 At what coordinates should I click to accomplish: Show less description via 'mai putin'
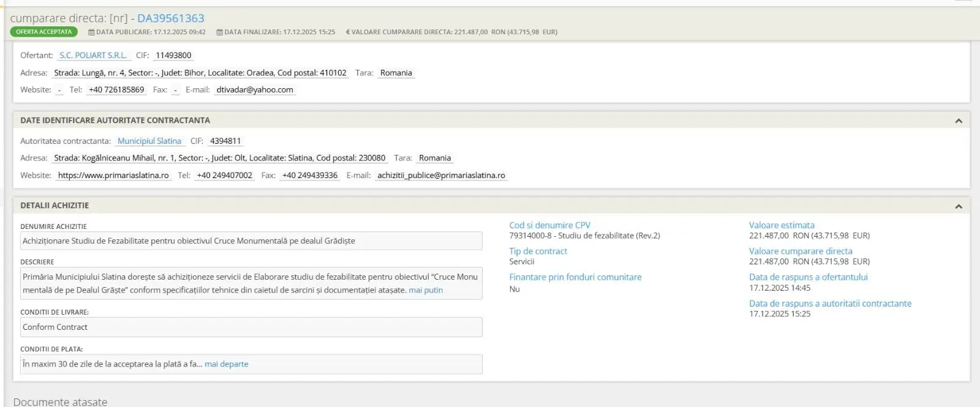[x=426, y=290]
